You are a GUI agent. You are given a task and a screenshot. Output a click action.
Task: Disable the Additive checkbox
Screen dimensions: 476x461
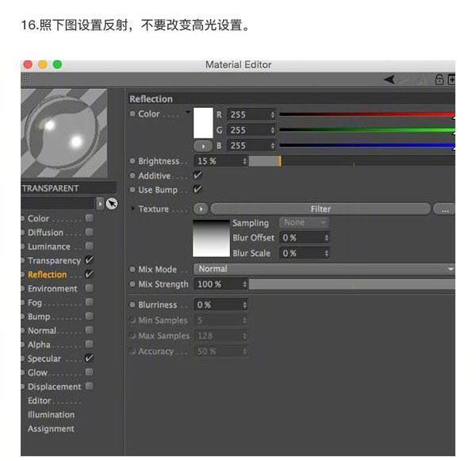pos(198,175)
